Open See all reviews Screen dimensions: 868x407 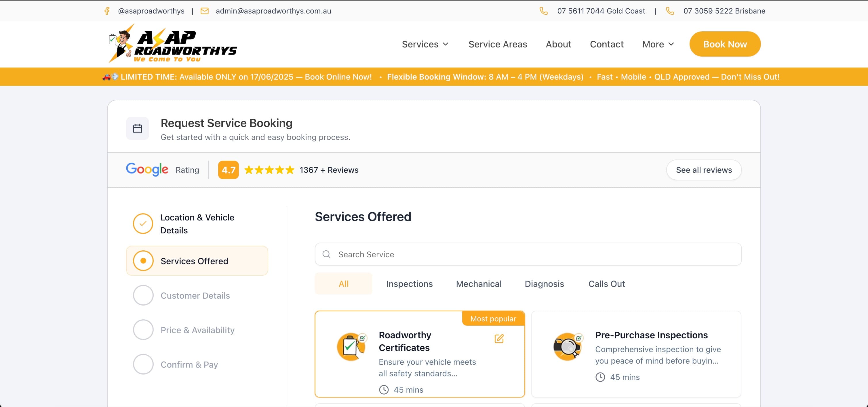(x=704, y=170)
